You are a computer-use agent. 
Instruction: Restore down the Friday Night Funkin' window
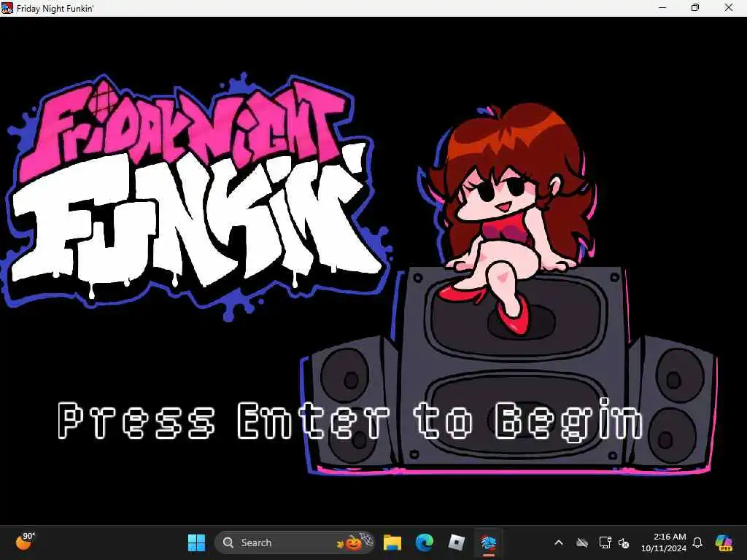tap(695, 7)
